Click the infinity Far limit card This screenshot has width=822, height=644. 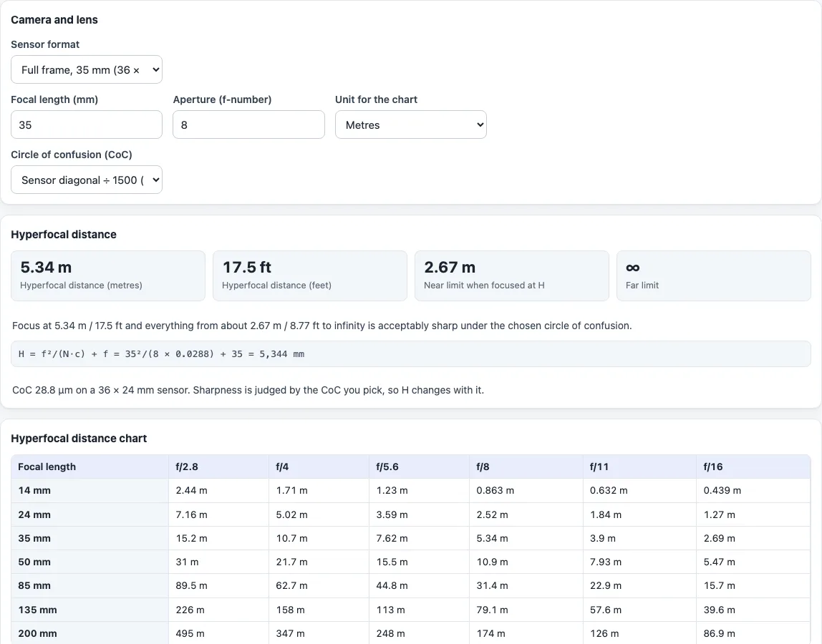point(713,275)
